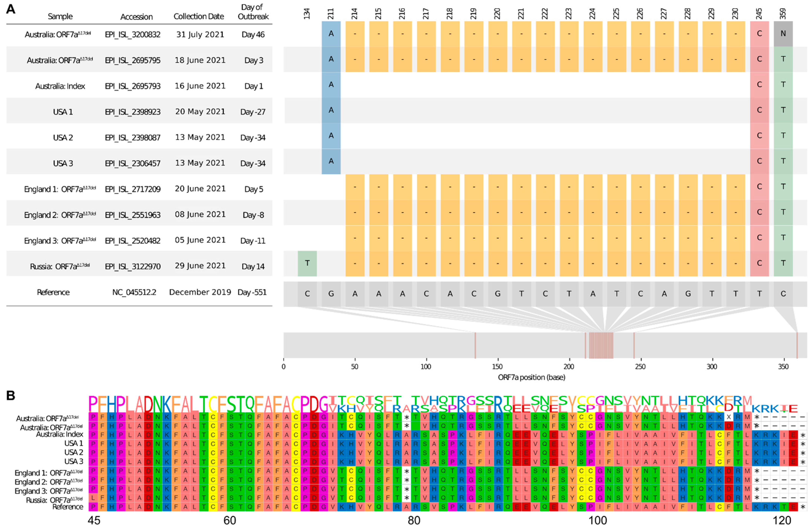Image resolution: width=812 pixels, height=528 pixels.
Task: Click accession EPI_ISL_2695795
Action: tap(133, 60)
